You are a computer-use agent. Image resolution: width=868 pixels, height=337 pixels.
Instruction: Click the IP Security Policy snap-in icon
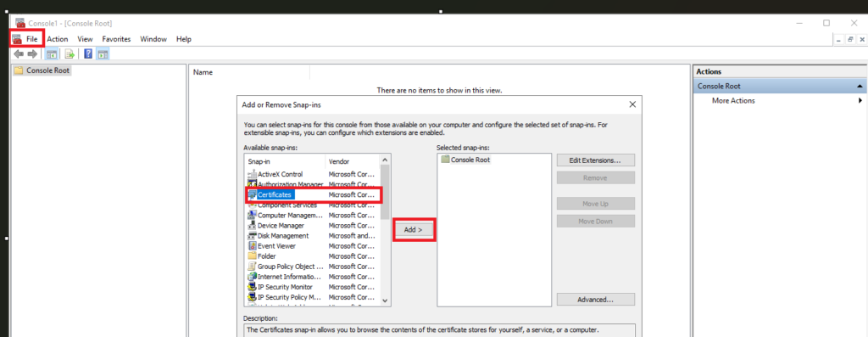pos(252,297)
